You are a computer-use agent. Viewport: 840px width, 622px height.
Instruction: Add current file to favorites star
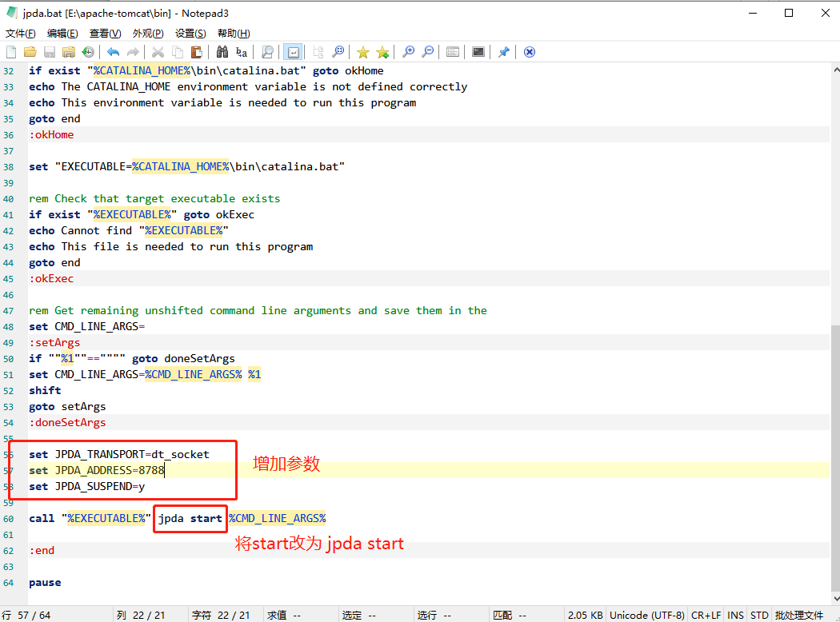point(382,51)
